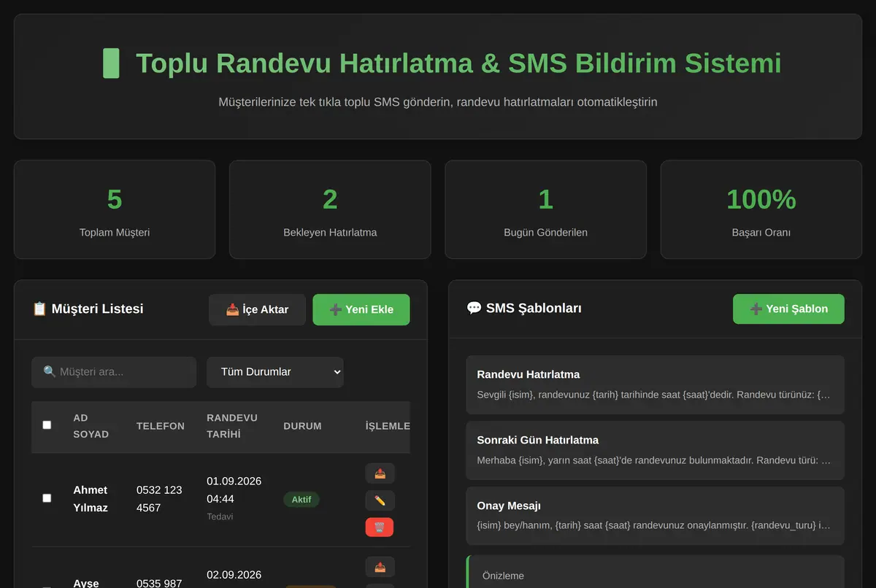Click the Müşteri Listesi panel heading
Viewport: 876px width, 588px height.
click(x=88, y=309)
